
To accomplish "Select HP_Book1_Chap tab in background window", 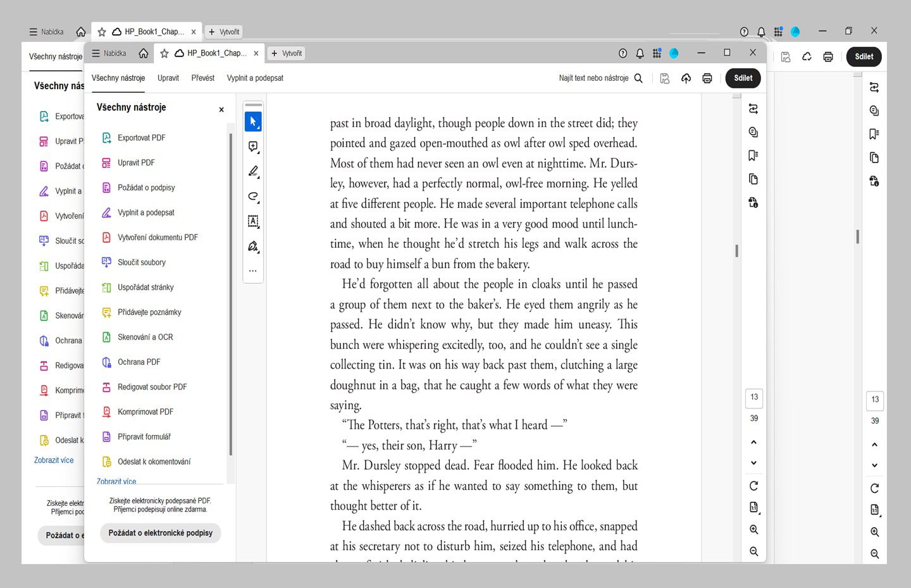I will pos(148,32).
